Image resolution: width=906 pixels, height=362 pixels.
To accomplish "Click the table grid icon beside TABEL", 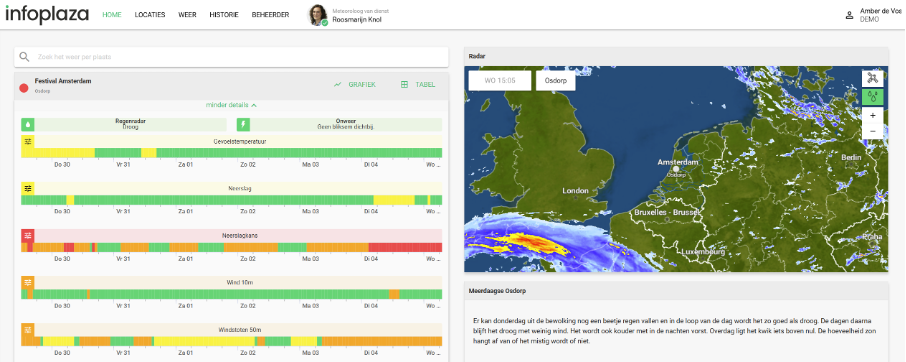I will coord(404,84).
